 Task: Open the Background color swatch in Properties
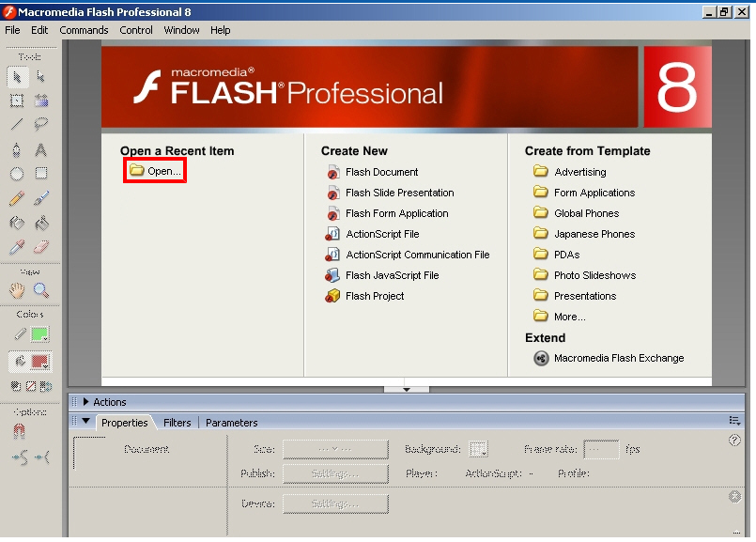pyautogui.click(x=478, y=449)
